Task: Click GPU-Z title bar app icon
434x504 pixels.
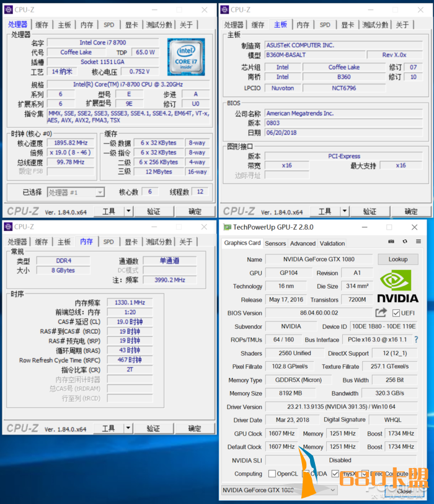Action: [228, 227]
